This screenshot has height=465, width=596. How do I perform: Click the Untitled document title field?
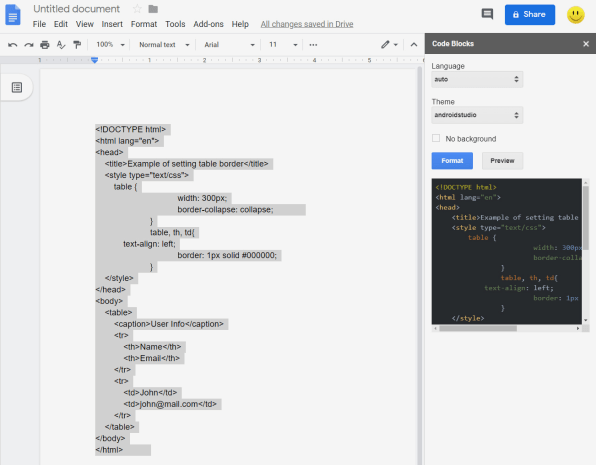(76, 9)
